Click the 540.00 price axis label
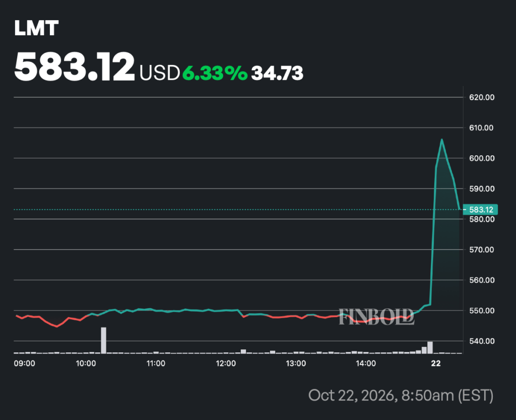This screenshot has width=516, height=420. 482,341
